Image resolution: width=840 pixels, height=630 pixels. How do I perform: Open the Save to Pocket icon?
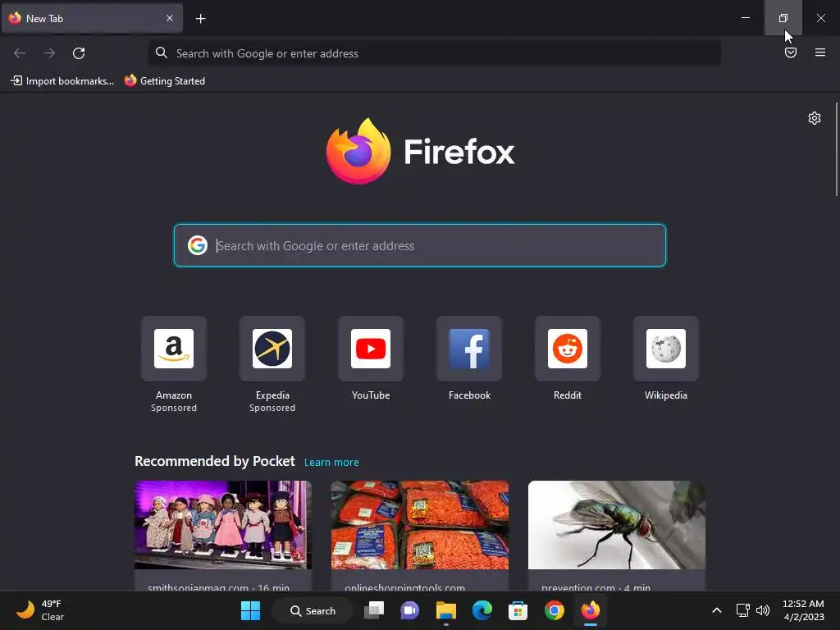791,52
